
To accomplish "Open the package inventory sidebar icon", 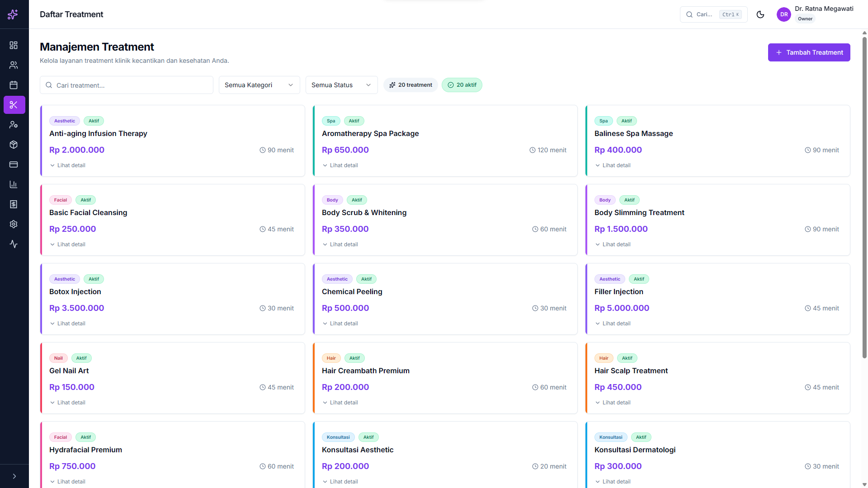I will (14, 145).
